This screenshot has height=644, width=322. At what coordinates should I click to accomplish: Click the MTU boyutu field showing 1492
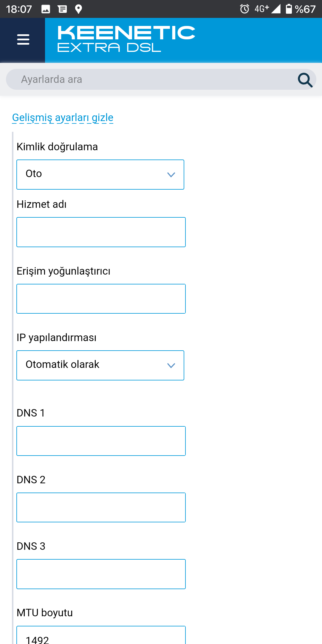point(101,635)
